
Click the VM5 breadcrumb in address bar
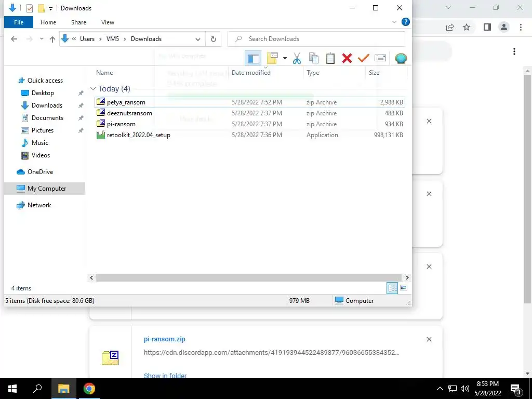pyautogui.click(x=113, y=39)
